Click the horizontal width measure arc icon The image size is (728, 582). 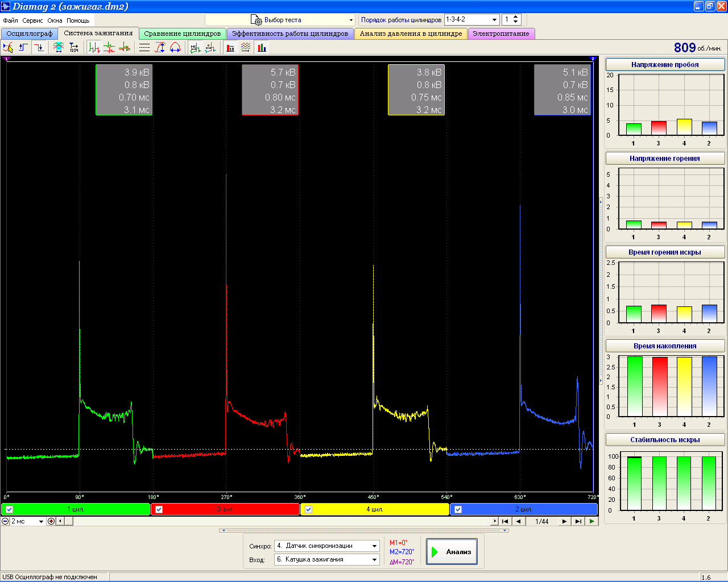(175, 48)
